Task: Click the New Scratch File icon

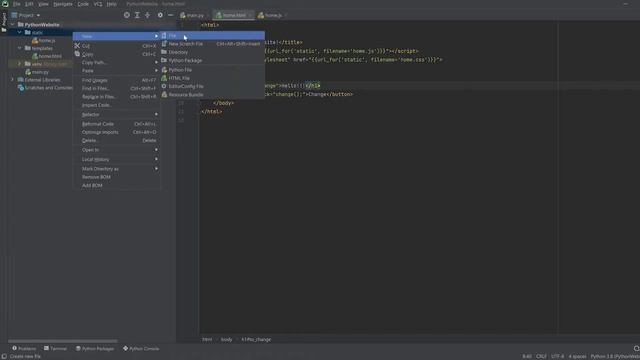Action: pos(164,44)
